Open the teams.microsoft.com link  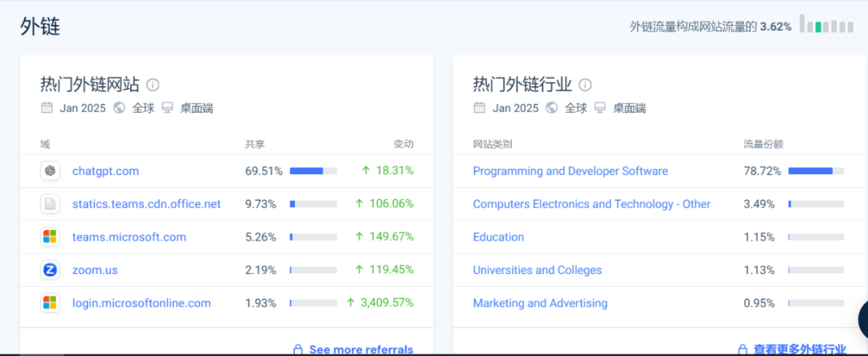click(129, 237)
